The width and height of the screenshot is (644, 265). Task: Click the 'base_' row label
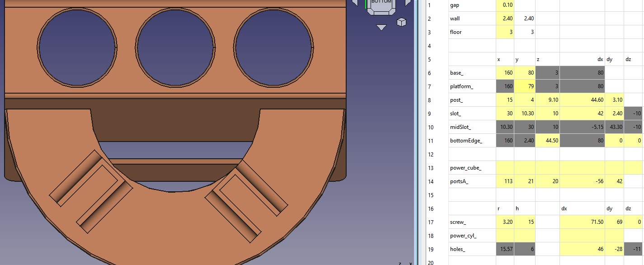pos(472,73)
